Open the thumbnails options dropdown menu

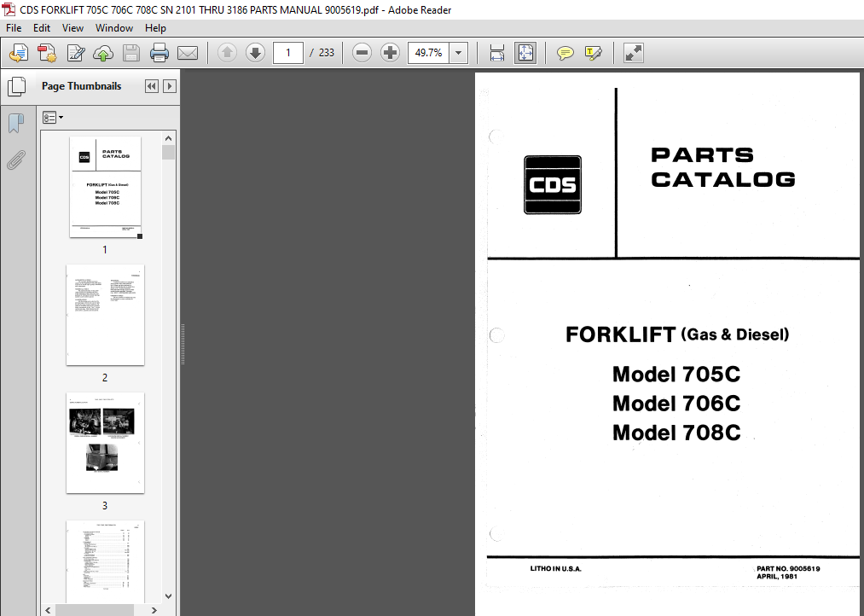(x=53, y=118)
